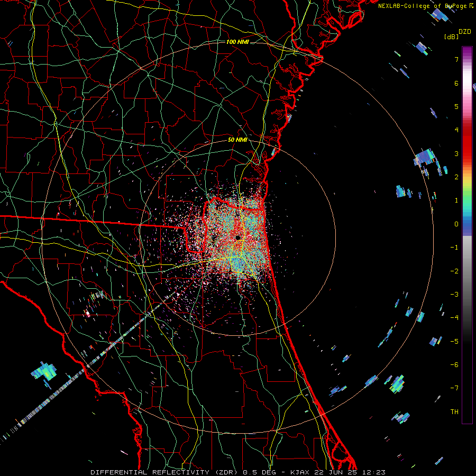Click the "KJAX" station identifier in caption
The width and height of the screenshot is (476, 476).
pyautogui.click(x=300, y=472)
